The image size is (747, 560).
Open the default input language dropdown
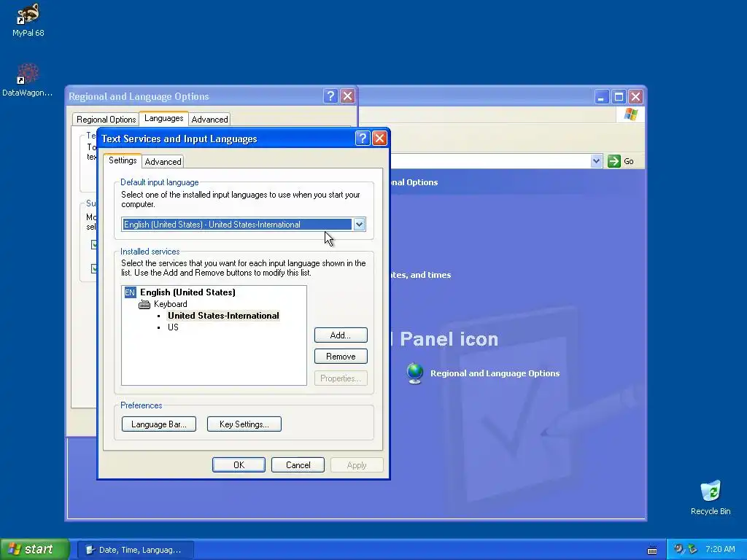pyautogui.click(x=359, y=225)
